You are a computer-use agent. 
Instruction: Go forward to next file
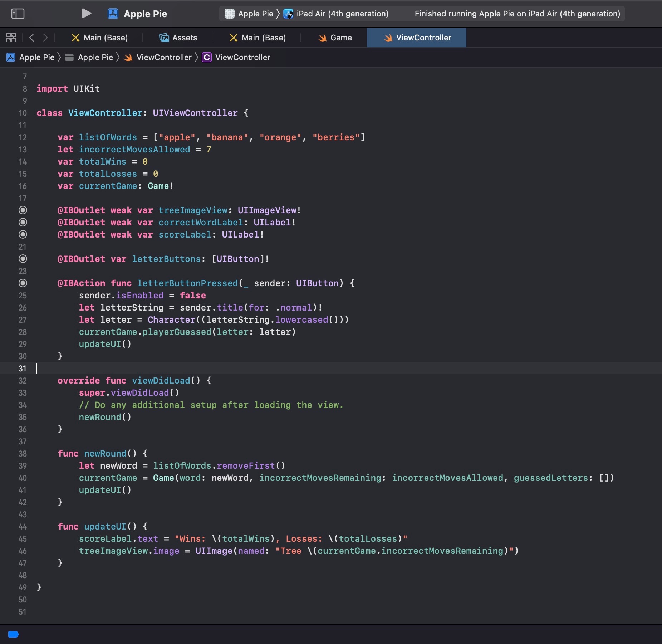[45, 38]
